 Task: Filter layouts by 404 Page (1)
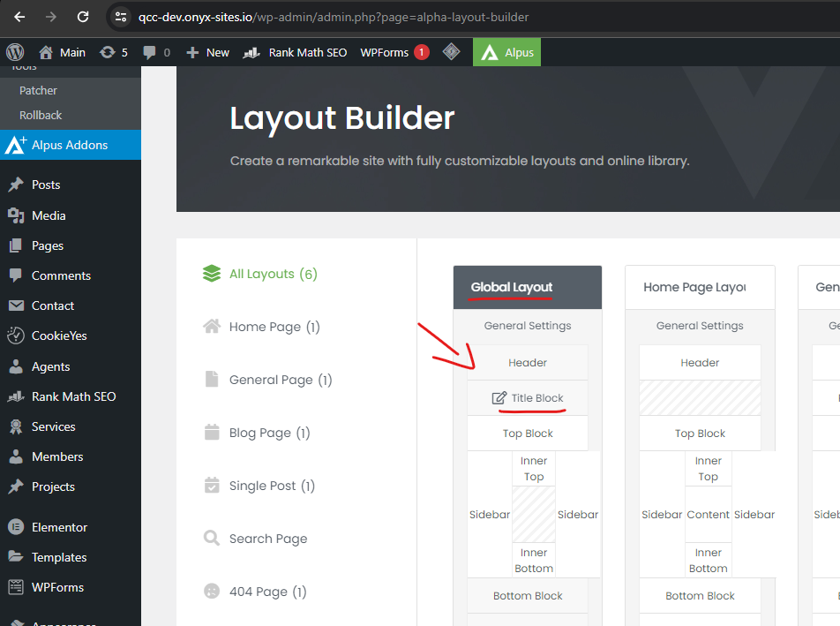255,592
